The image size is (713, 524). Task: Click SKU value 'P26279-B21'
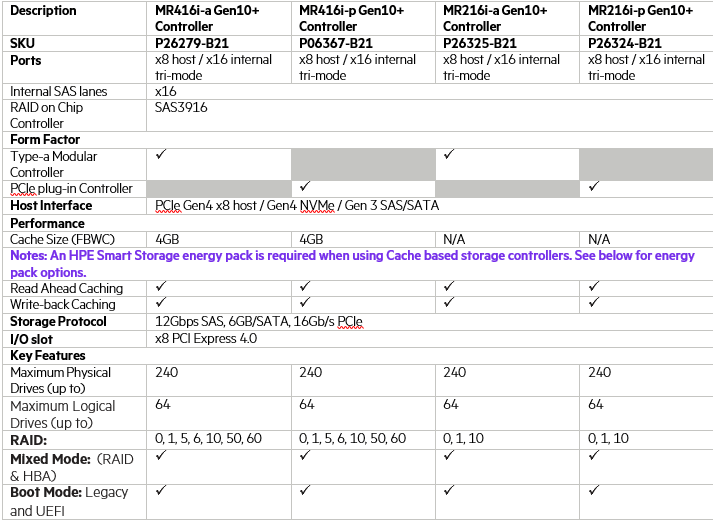[191, 43]
